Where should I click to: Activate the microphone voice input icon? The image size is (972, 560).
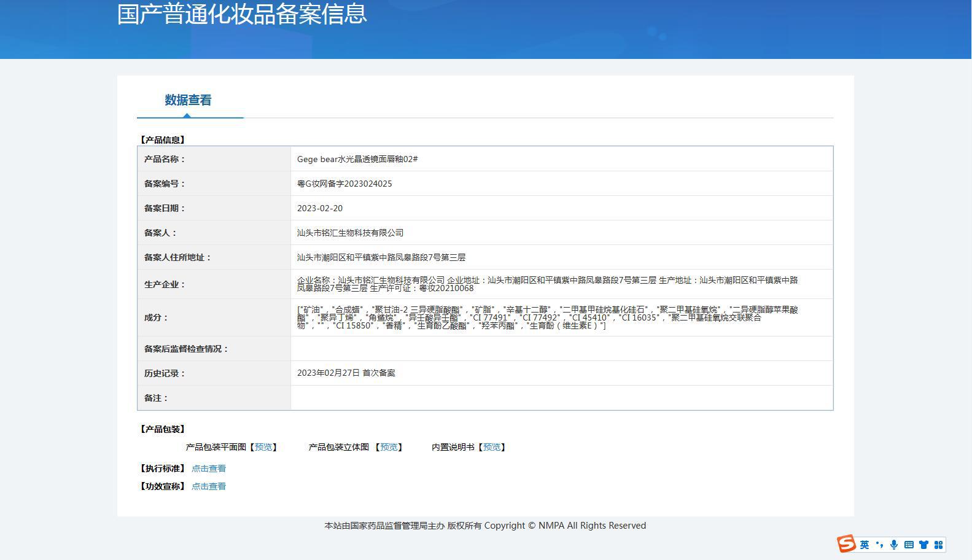pyautogui.click(x=894, y=545)
